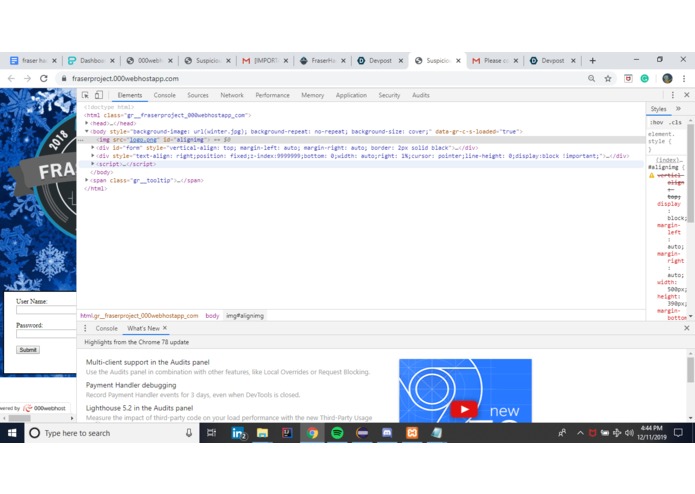Open Task View on the taskbar
Screen dimensions: 695x494
(211, 433)
